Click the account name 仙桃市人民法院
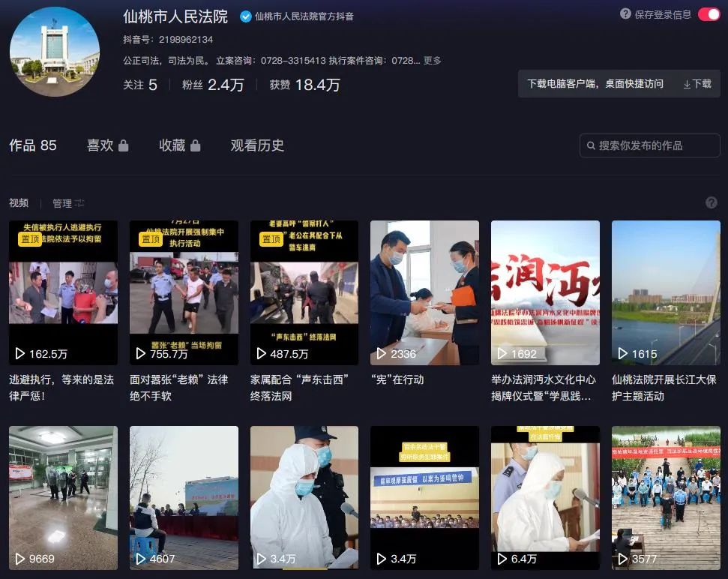The width and height of the screenshot is (728, 579). click(175, 16)
